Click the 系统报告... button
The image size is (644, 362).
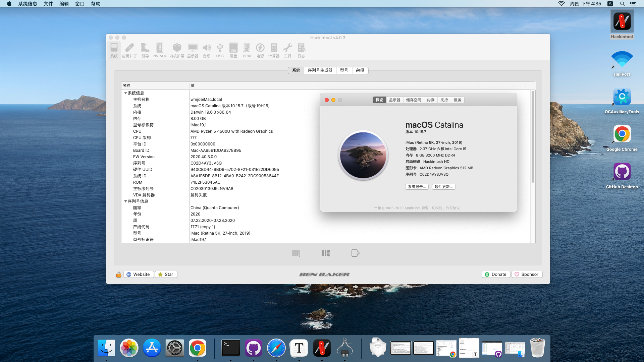tap(417, 187)
